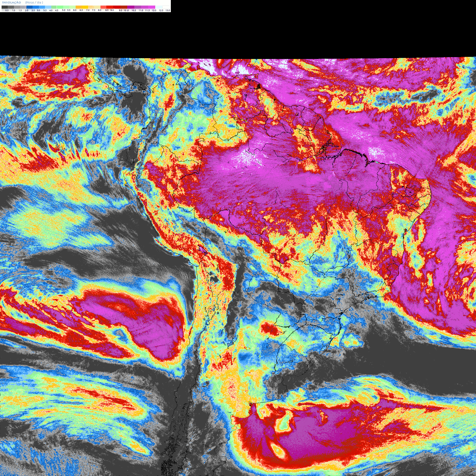Pick the white 13.0 legend swatch
Viewport: 476px width, 476px height.
pos(166,7)
